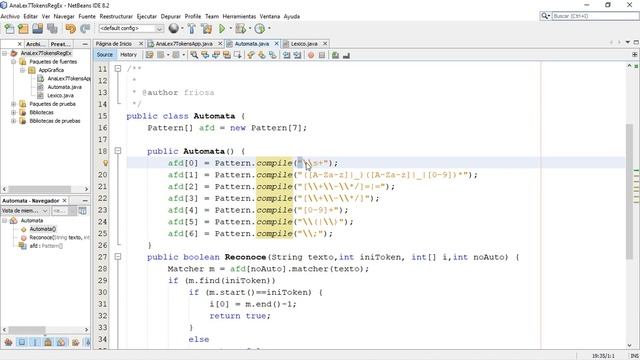
Task: Switch to the History view button
Action: point(129,55)
